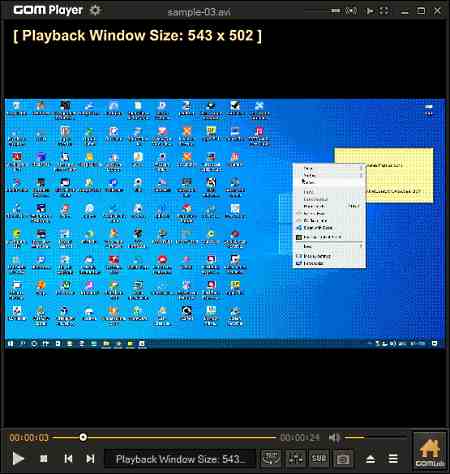Adjust the volume slider bar
This screenshot has width=450, height=474.
[x=376, y=437]
